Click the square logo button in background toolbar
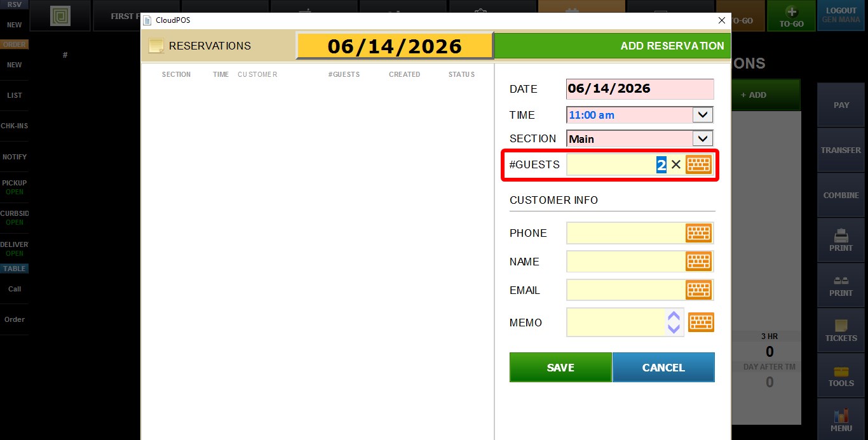The height and width of the screenshot is (440, 868). tap(60, 16)
